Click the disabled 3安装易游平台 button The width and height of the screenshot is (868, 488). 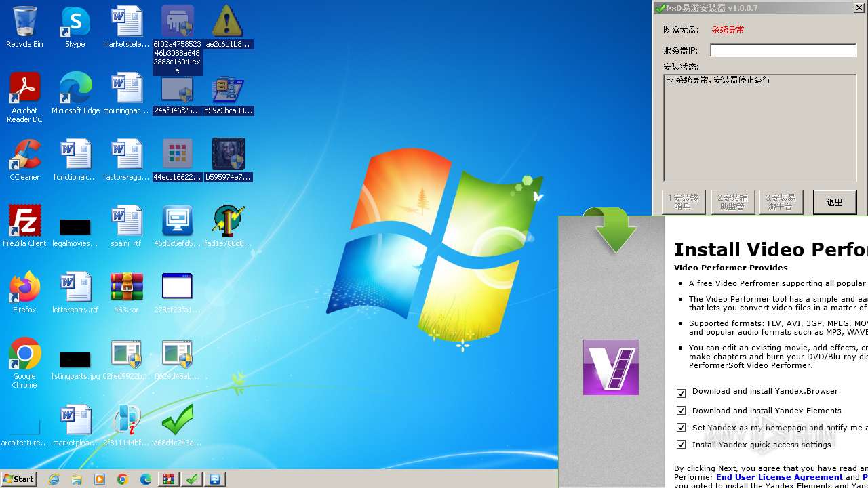coord(781,202)
